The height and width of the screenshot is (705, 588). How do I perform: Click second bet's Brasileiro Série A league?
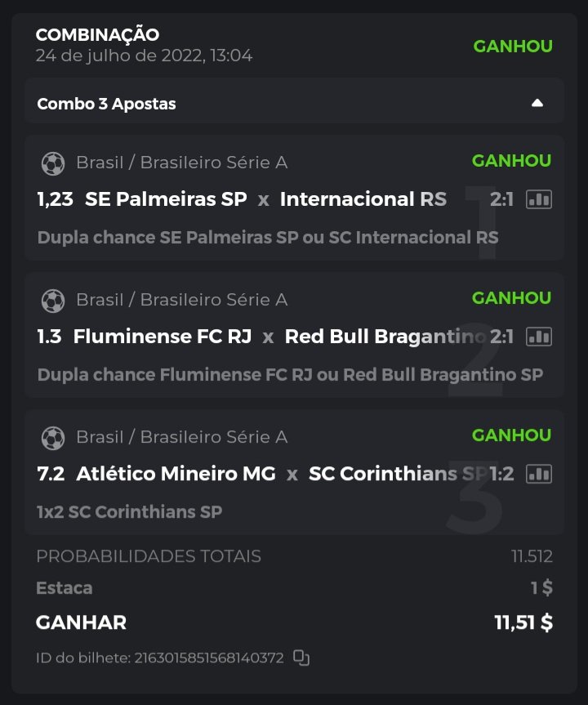[x=181, y=300]
